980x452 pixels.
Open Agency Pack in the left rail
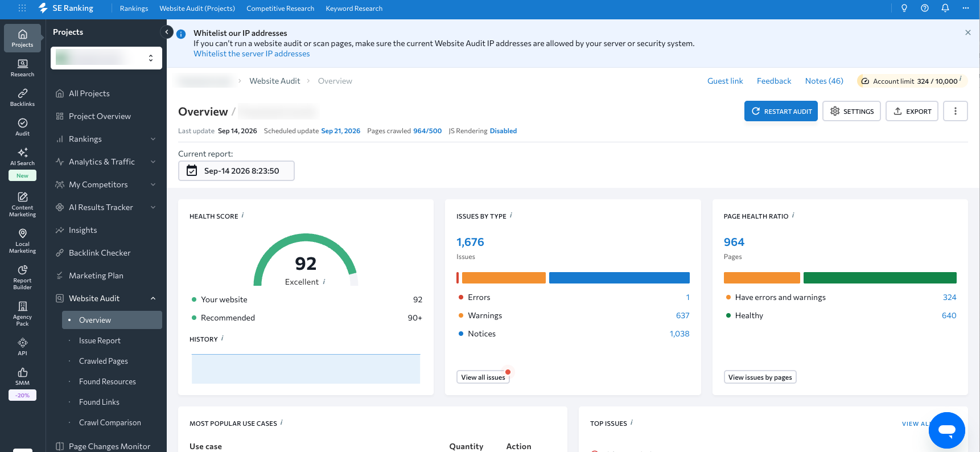point(22,314)
